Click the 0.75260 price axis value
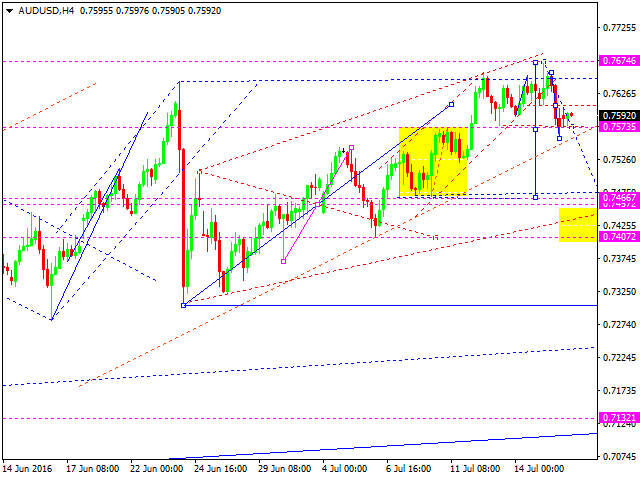The width and height of the screenshot is (640, 480). coord(619,160)
